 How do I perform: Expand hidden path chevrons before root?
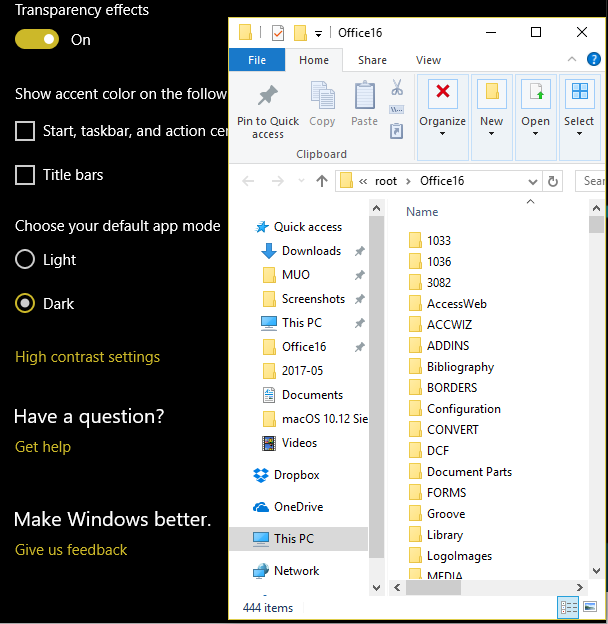click(363, 181)
